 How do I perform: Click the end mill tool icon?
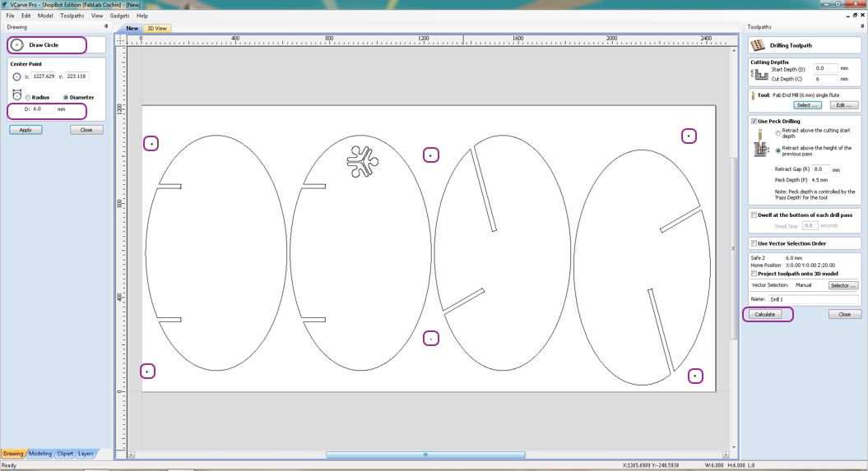(x=754, y=95)
